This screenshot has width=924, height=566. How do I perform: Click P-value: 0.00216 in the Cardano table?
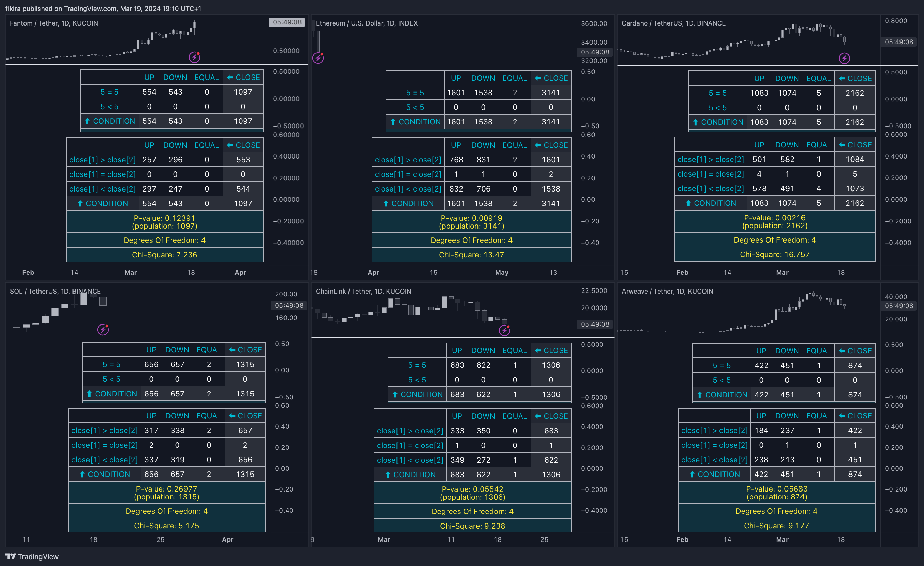[775, 218]
